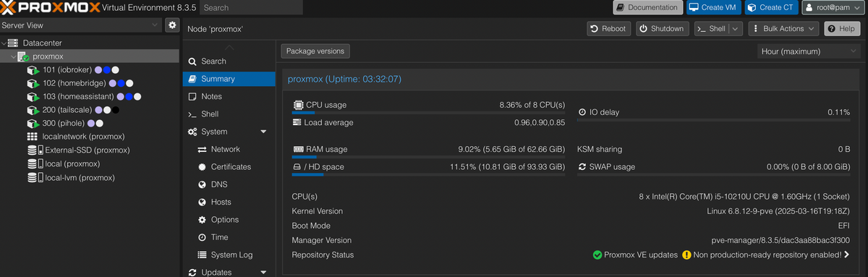Click the gear icon beside Server View
The height and width of the screenshot is (277, 868).
coord(172,25)
